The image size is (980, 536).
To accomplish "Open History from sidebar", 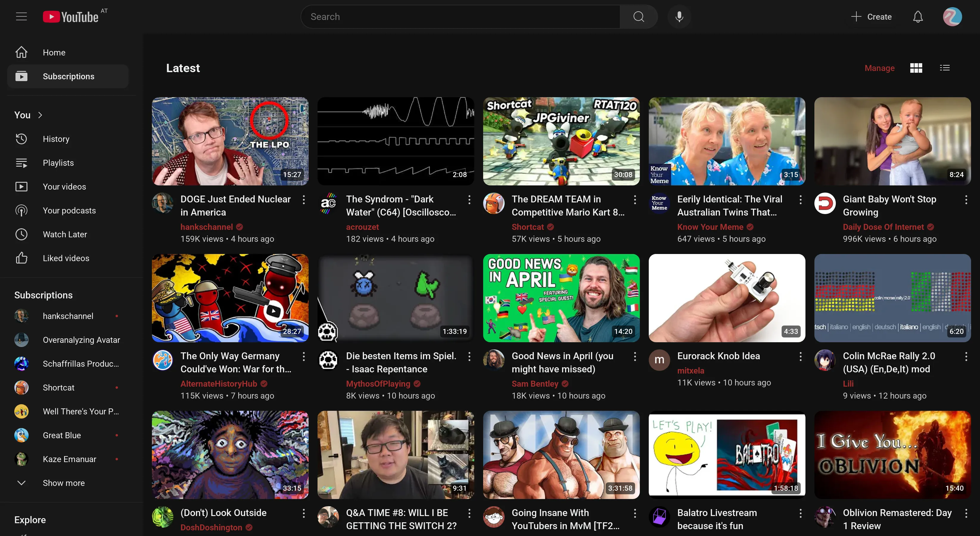I will 68,139.
